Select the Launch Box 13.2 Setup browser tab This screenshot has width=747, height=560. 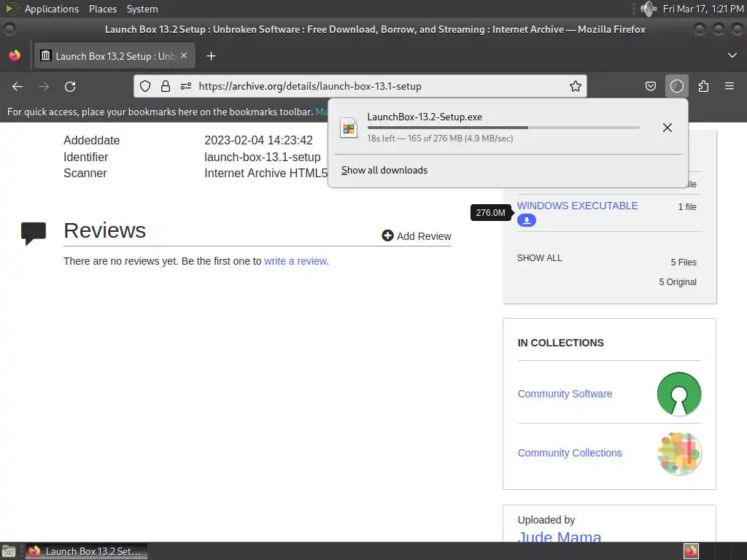(115, 55)
